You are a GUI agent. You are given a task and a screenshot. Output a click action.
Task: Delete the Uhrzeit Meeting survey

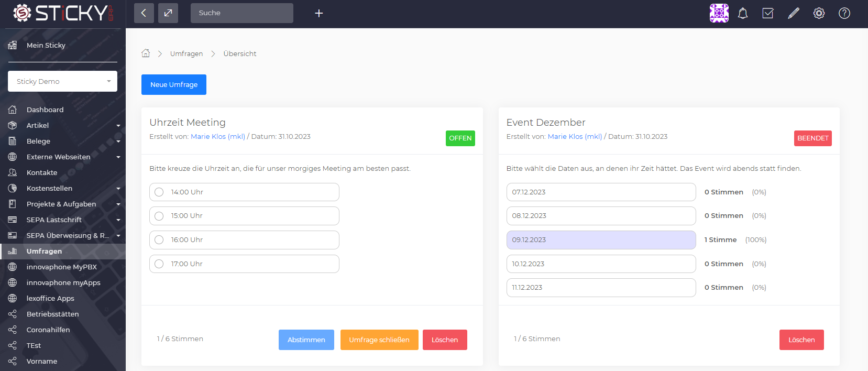[x=445, y=340]
